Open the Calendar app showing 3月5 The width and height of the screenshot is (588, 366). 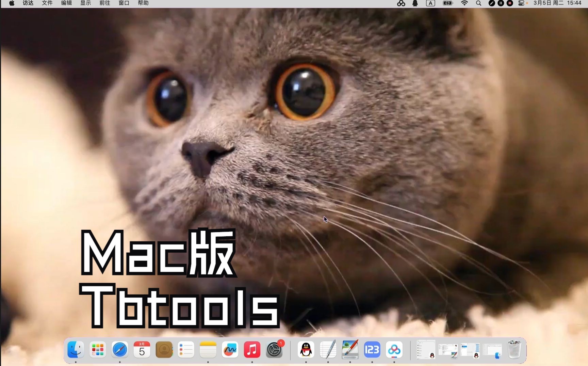[x=142, y=350]
